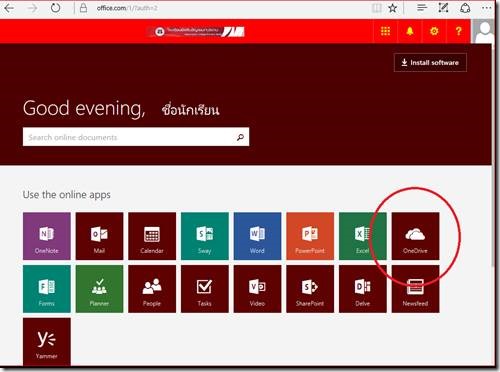Open the OneNote app tile
The height and width of the screenshot is (372, 500).
47,236
